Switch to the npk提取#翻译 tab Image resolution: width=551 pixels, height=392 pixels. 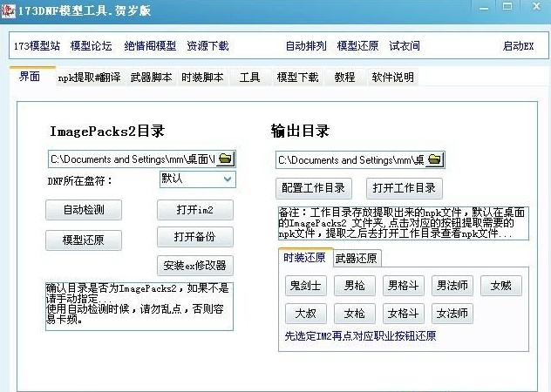coord(88,78)
